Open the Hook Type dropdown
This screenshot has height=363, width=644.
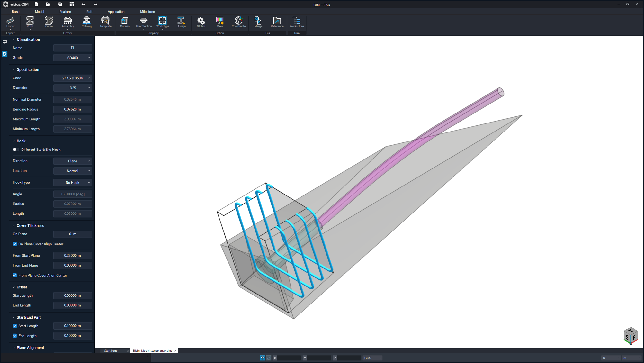73,183
